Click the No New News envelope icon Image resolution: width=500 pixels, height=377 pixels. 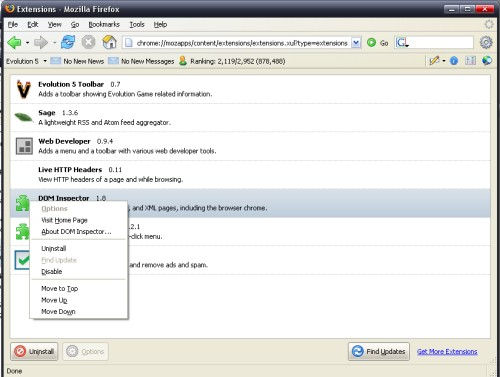(55, 61)
